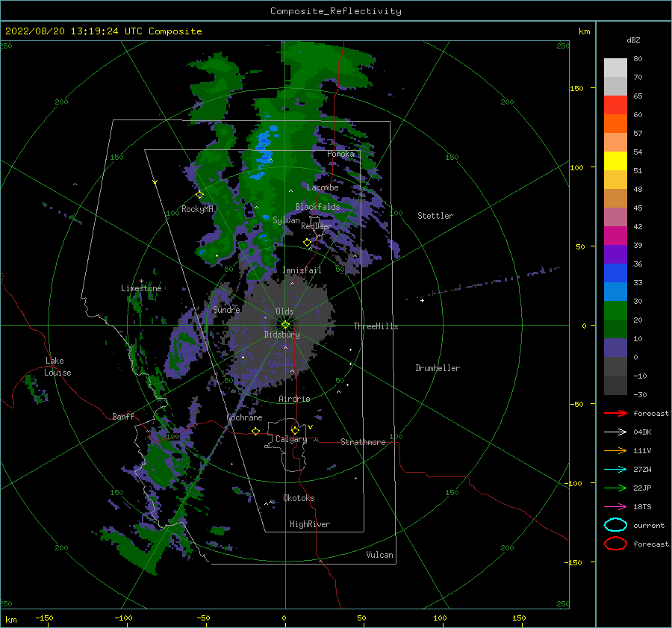Image resolution: width=672 pixels, height=628 pixels.
Task: Click the cyan current ellipse icon
Action: (615, 525)
